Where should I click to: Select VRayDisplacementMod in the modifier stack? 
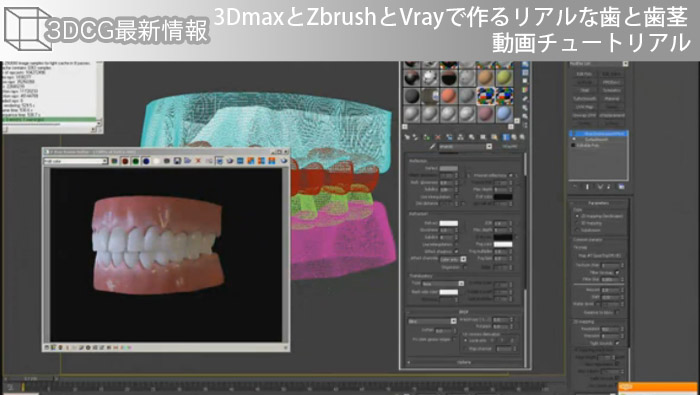(599, 133)
